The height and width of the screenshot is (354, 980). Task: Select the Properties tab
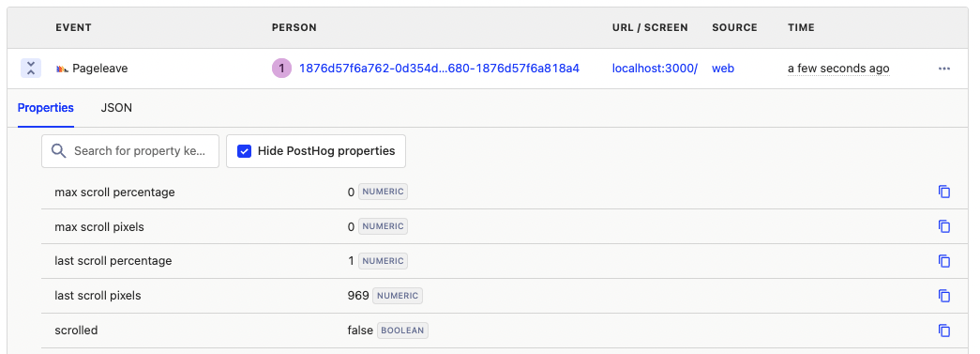click(x=46, y=108)
